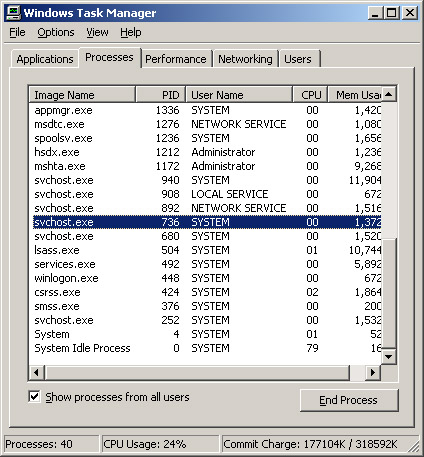Screen dimensions: 424x457
Task: Click the vertical scrollbar up arrow
Action: click(x=389, y=95)
